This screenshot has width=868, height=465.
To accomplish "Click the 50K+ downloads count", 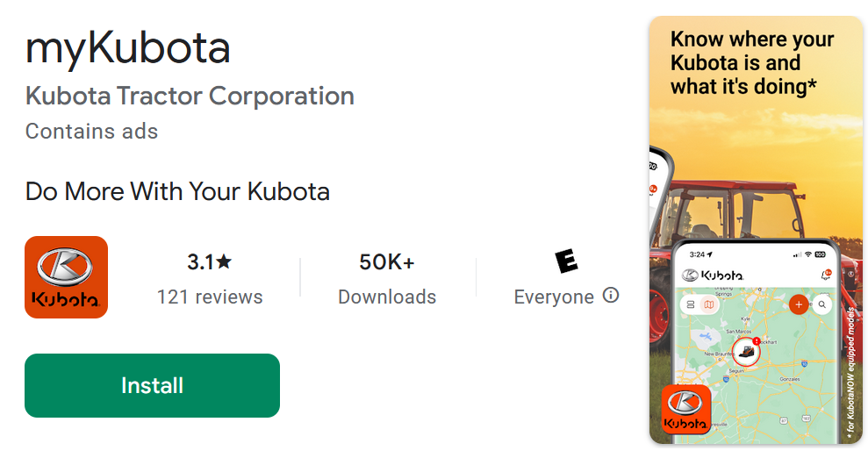I will pos(387,261).
